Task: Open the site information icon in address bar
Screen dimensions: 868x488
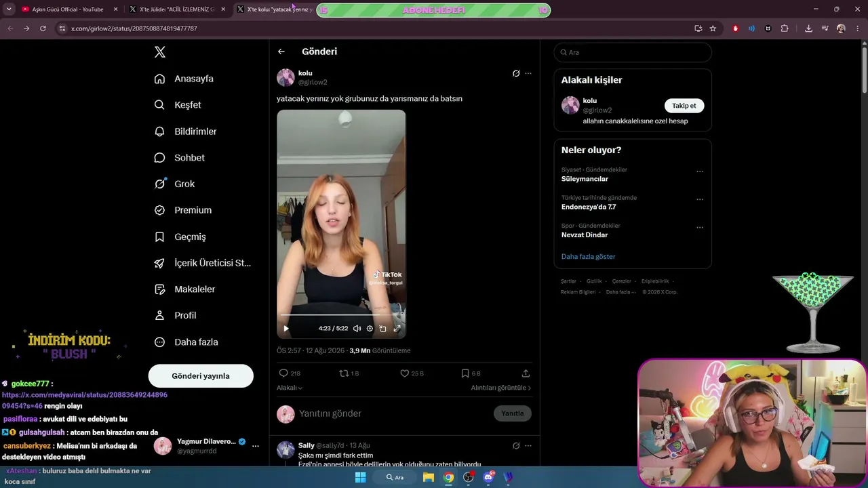Action: pos(62,28)
